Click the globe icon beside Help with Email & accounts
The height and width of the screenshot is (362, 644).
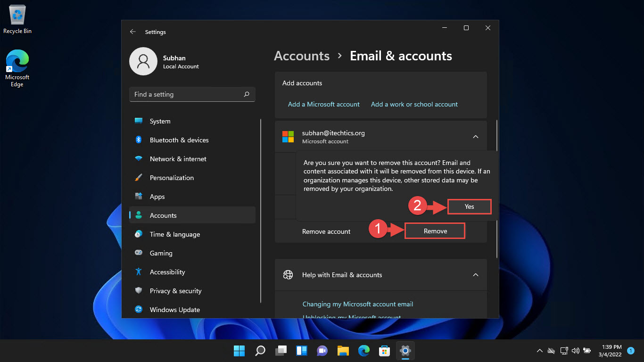[288, 275]
